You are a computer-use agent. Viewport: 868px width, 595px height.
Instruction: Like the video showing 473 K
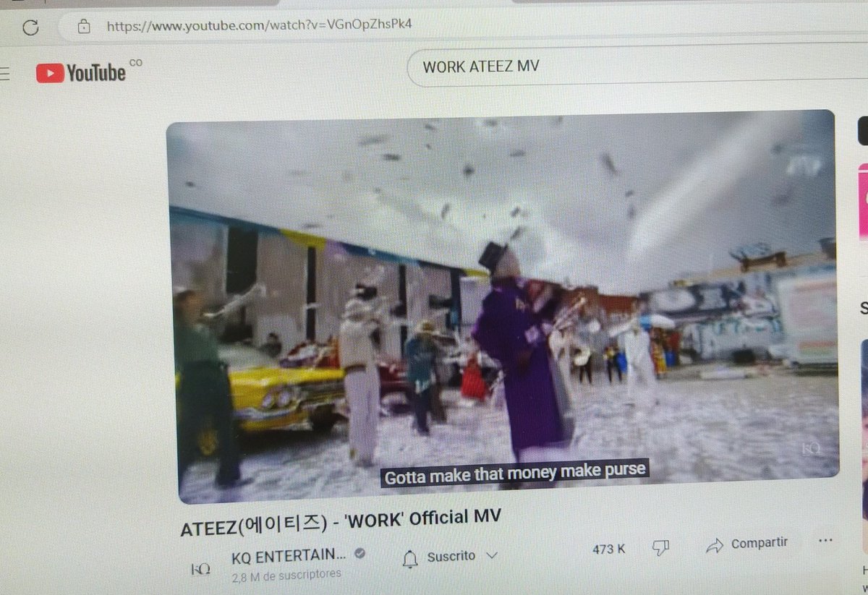coord(608,549)
